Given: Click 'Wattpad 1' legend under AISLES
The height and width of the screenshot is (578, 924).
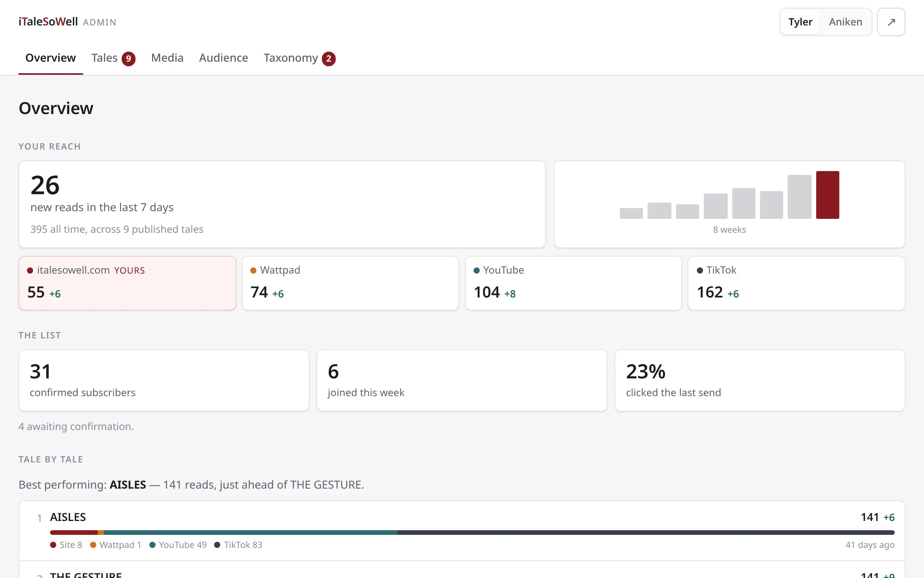Looking at the screenshot, I should (x=116, y=545).
